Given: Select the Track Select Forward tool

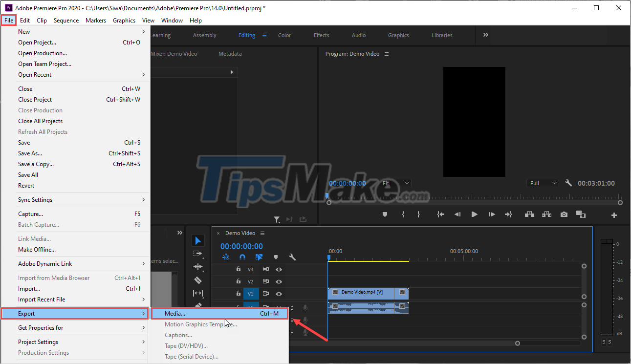Looking at the screenshot, I should pyautogui.click(x=198, y=254).
